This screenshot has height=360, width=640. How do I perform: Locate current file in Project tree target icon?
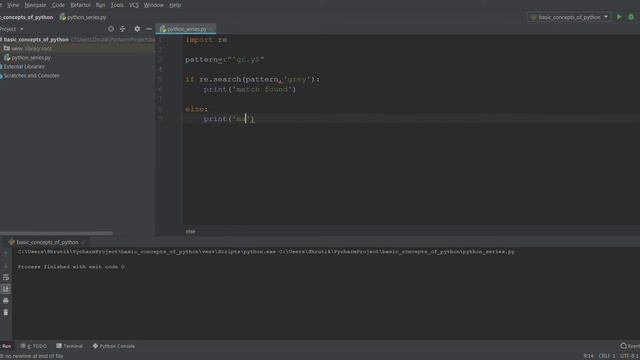click(x=111, y=29)
